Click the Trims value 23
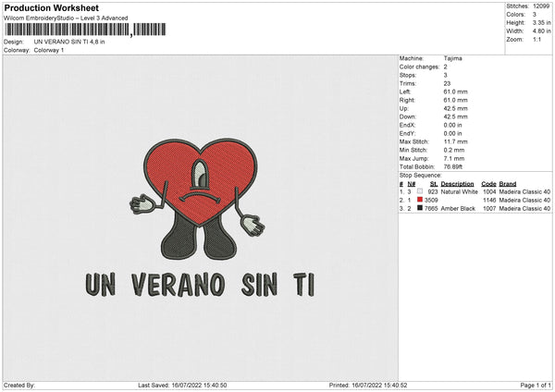The height and width of the screenshot is (392, 555). pyautogui.click(x=447, y=83)
